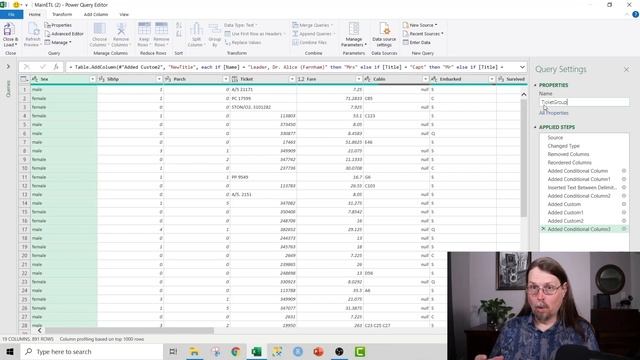Select the Source applied step
This screenshot has height=360, width=640.
(x=555, y=138)
